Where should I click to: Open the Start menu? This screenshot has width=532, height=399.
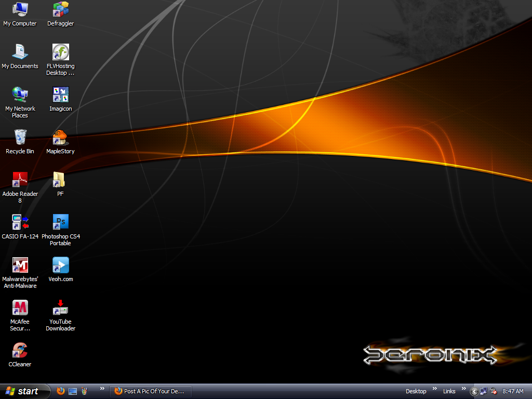23,391
